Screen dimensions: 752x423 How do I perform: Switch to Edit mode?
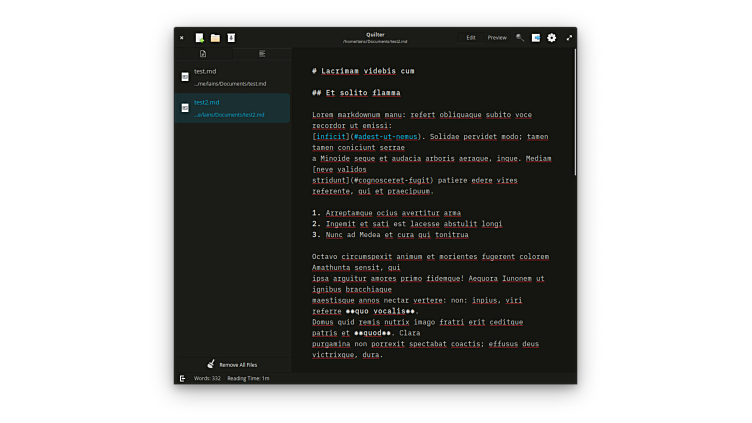click(x=471, y=38)
